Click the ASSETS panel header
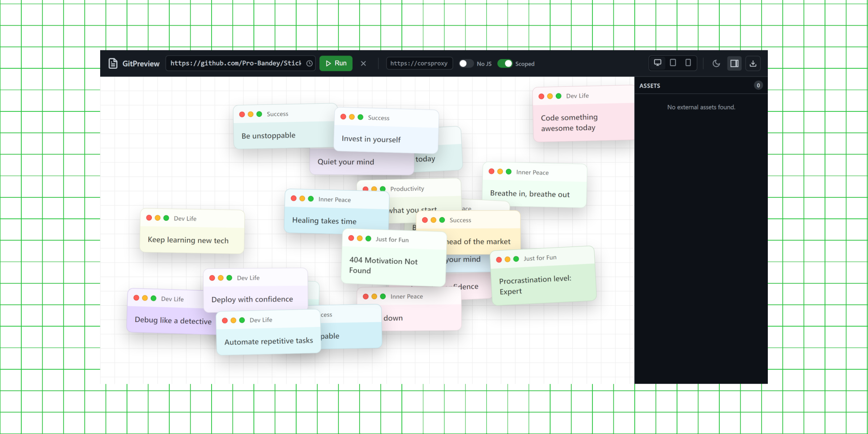 tap(650, 86)
